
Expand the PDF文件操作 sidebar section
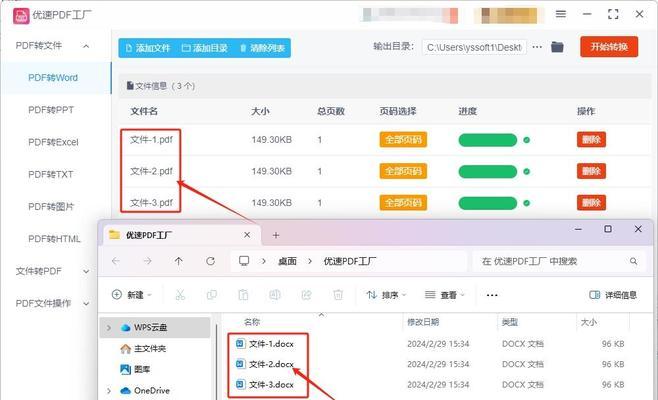[x=86, y=303]
